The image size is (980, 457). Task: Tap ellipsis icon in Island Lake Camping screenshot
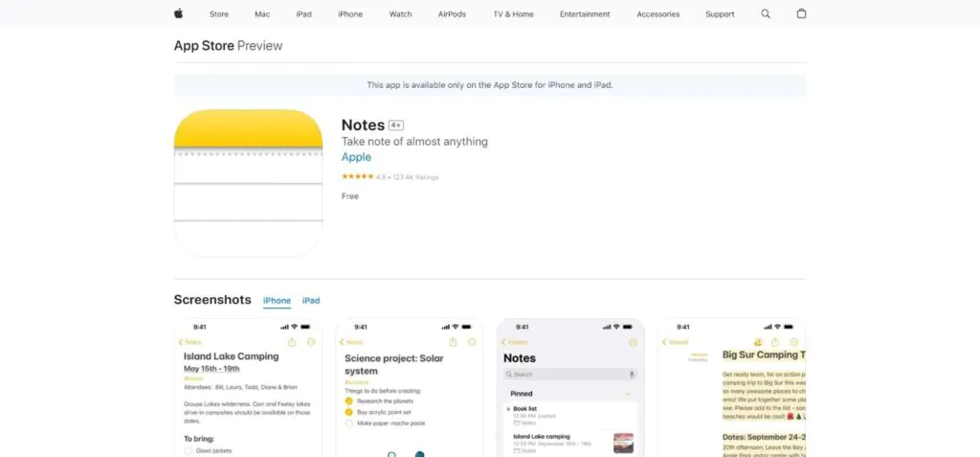(x=311, y=342)
